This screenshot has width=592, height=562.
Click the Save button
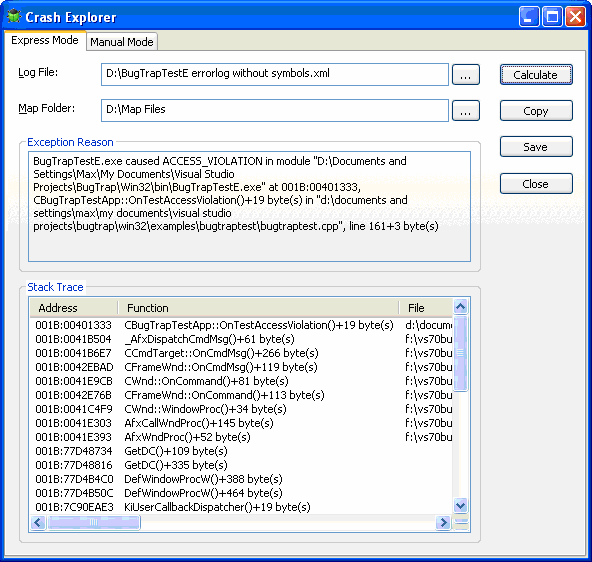pyautogui.click(x=536, y=146)
